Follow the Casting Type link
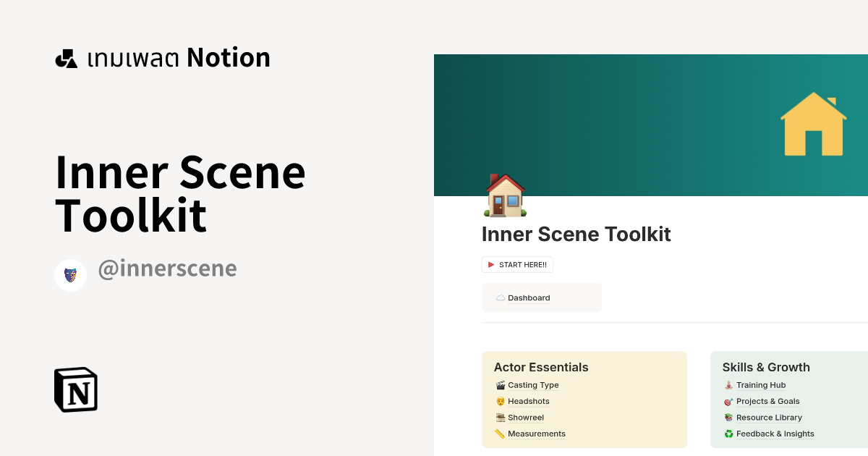 (533, 385)
